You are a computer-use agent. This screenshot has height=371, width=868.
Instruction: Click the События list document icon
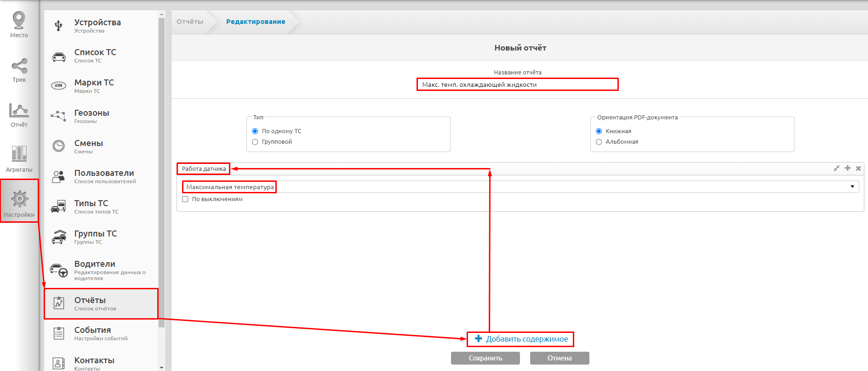point(59,333)
